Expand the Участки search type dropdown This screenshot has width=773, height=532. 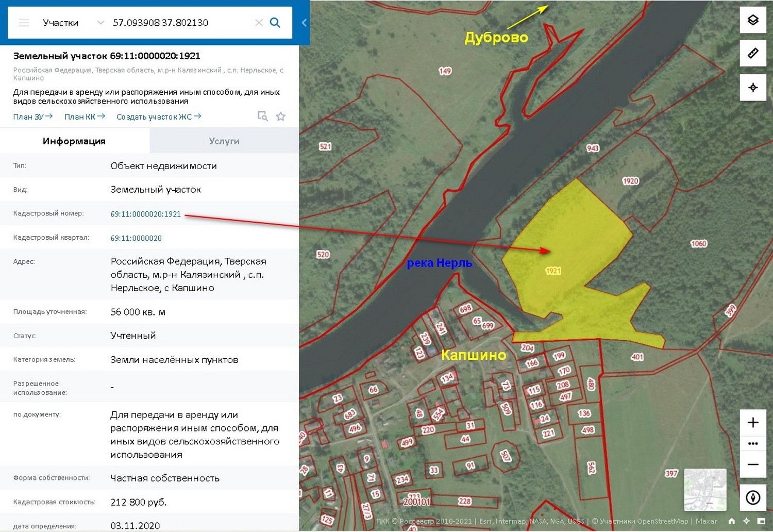100,23
